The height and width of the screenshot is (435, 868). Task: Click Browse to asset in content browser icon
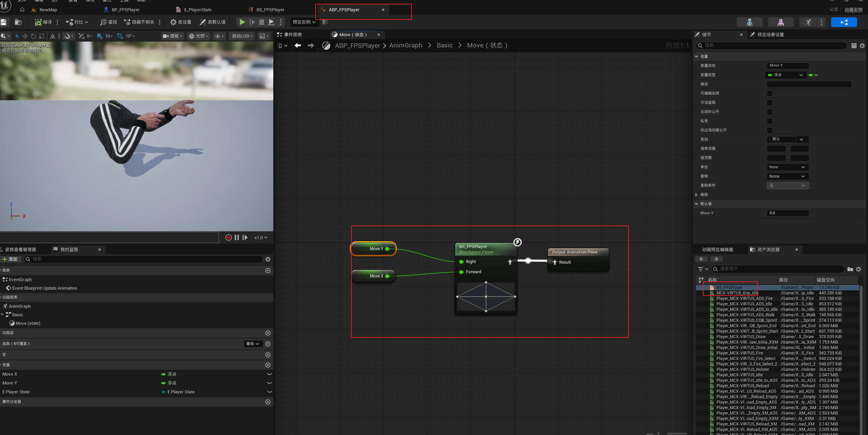(18, 22)
